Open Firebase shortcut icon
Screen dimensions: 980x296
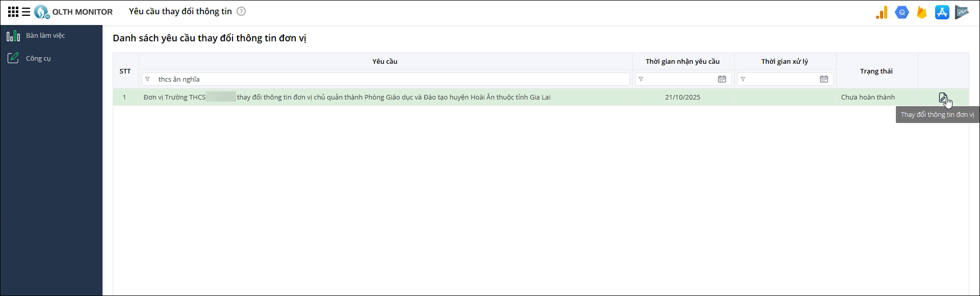pyautogui.click(x=921, y=12)
